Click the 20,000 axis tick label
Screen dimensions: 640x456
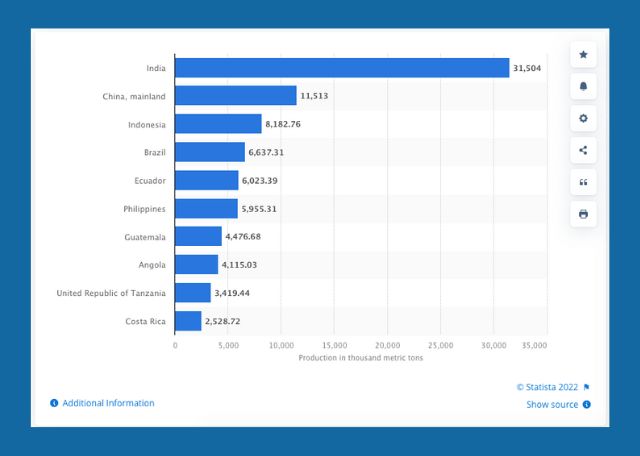click(x=387, y=345)
